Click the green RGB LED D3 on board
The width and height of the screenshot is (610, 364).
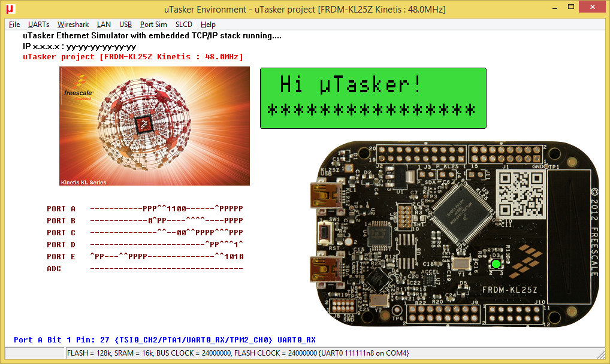click(x=496, y=264)
